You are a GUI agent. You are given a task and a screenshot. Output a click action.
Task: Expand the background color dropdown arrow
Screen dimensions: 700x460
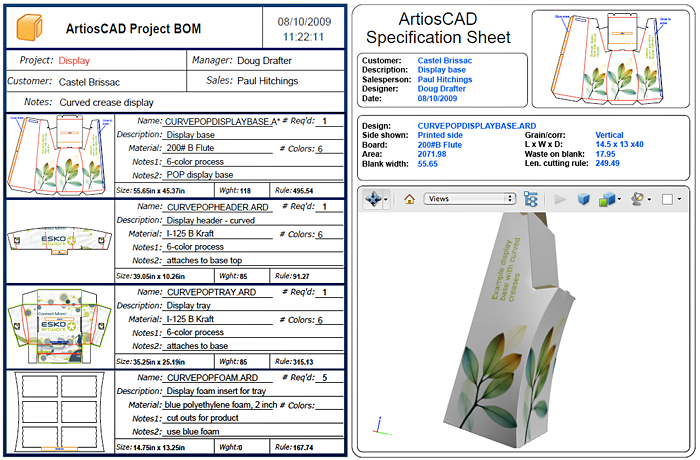coord(678,199)
